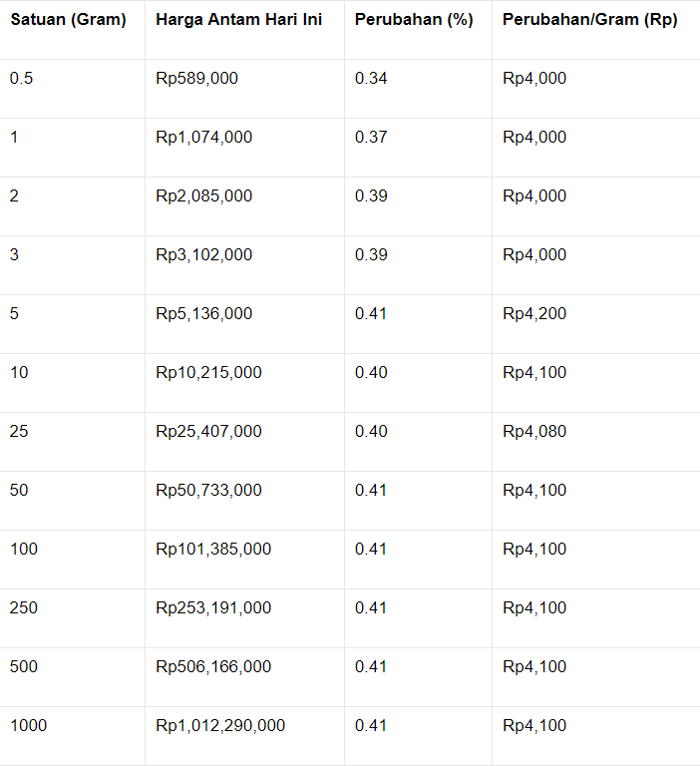
Task: Click the Rp253,191,000 price cell
Action: (x=212, y=608)
